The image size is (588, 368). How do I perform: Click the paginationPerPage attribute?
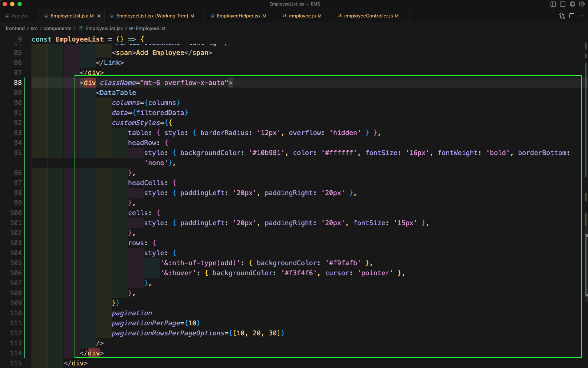(x=146, y=323)
